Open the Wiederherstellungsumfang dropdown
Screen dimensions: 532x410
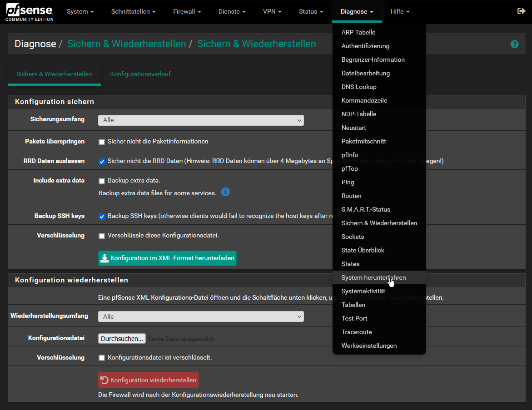[x=201, y=316]
